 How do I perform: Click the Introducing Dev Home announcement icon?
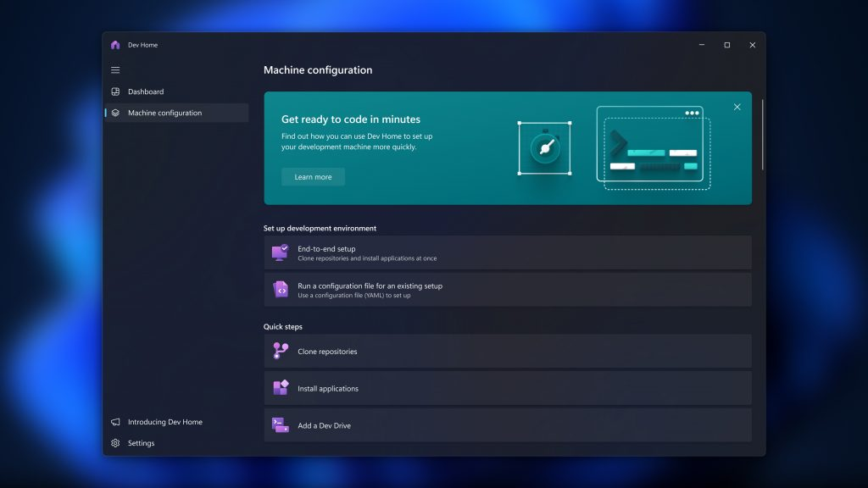click(x=114, y=422)
